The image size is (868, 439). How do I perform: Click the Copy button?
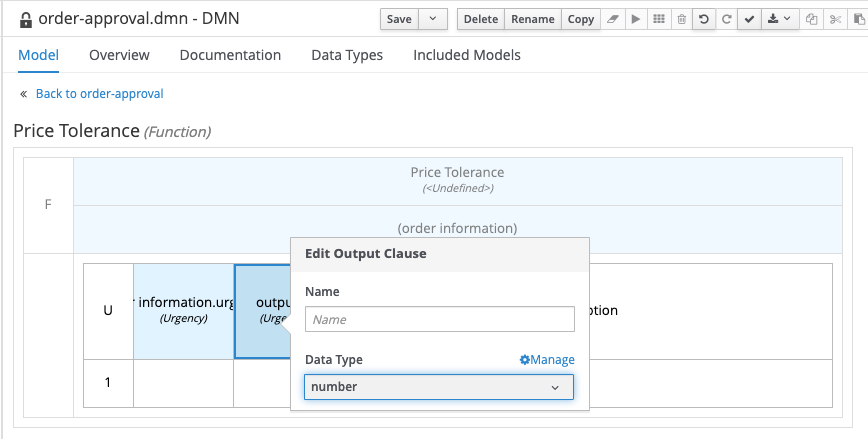tap(581, 19)
